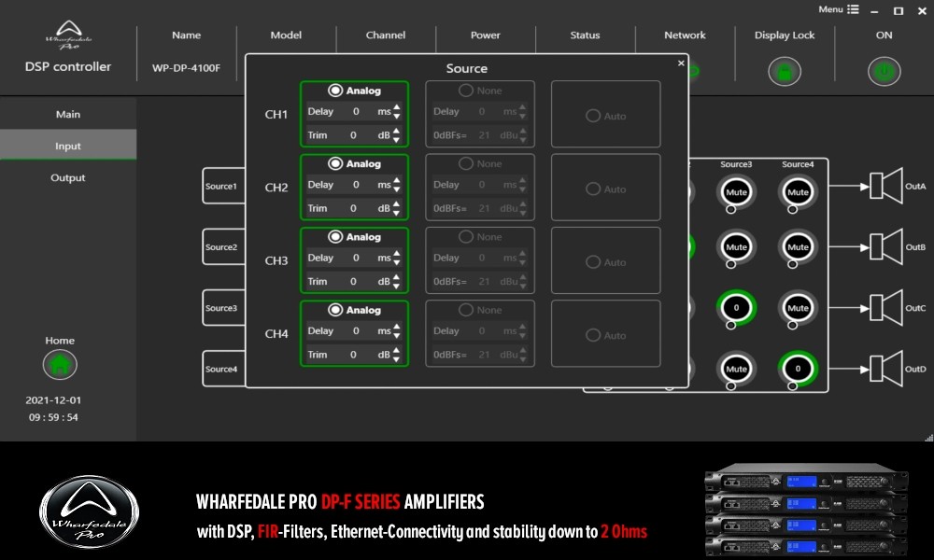The width and height of the screenshot is (934, 560).
Task: Switch to the Input page
Action: (x=68, y=146)
